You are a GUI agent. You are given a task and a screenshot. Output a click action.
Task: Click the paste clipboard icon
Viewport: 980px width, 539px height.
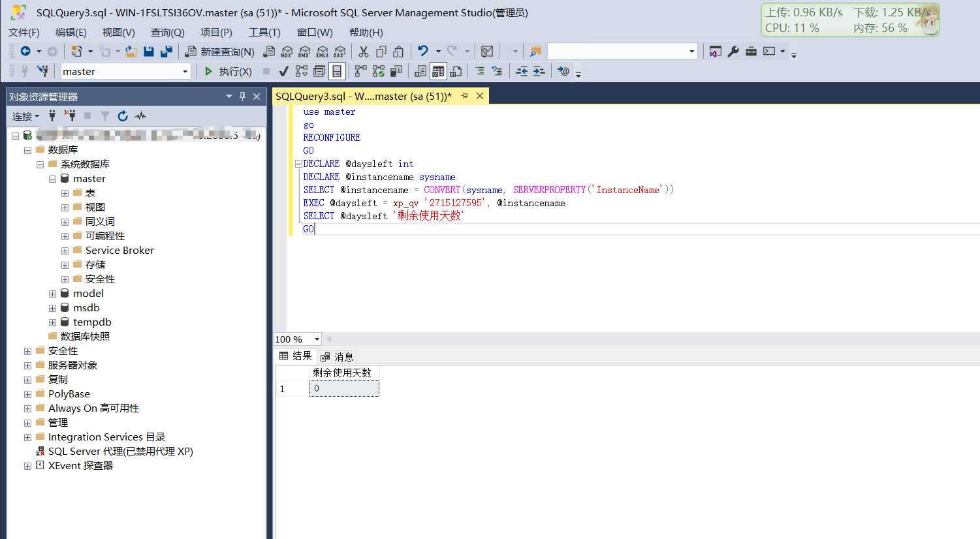pos(398,52)
